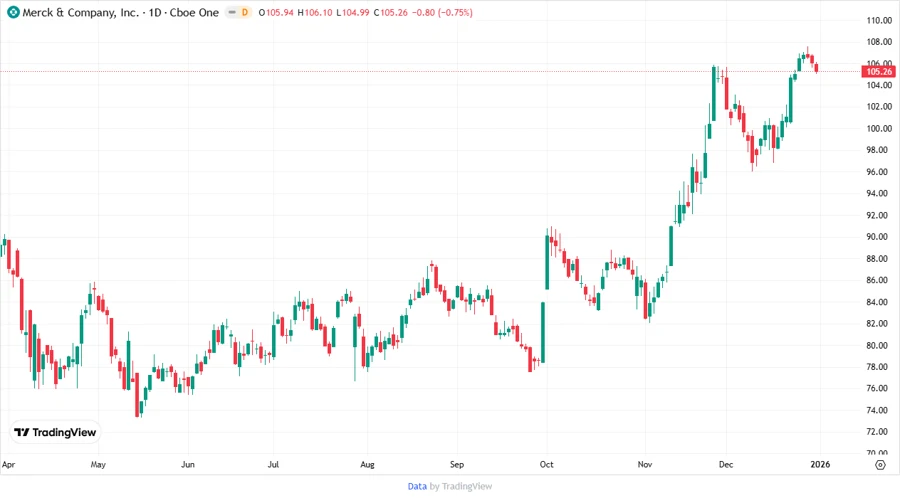Click the tall green gap-up candle at Oct start
Image resolution: width=900 pixels, height=498 pixels.
[547, 259]
